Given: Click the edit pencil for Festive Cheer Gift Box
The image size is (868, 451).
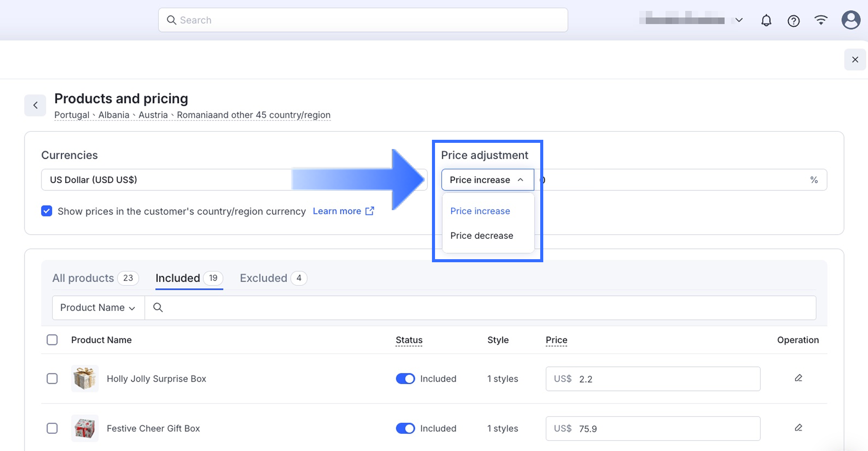Looking at the screenshot, I should point(798,428).
